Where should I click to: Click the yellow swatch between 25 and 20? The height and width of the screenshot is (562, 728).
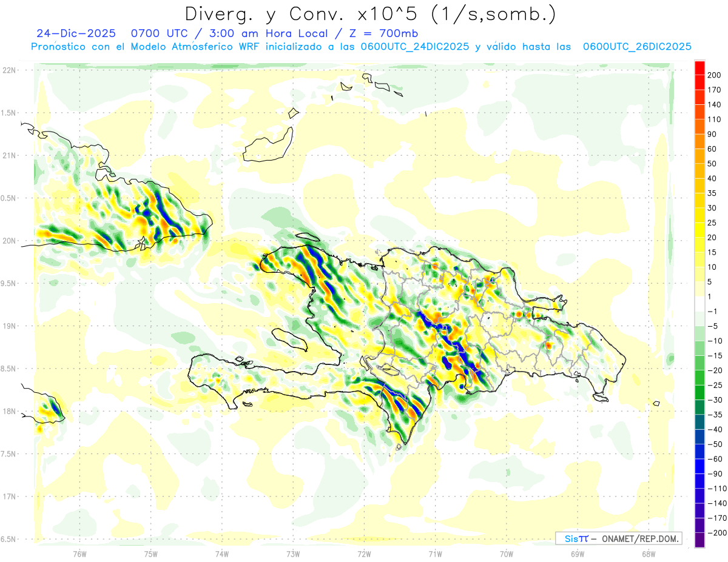pyautogui.click(x=699, y=230)
